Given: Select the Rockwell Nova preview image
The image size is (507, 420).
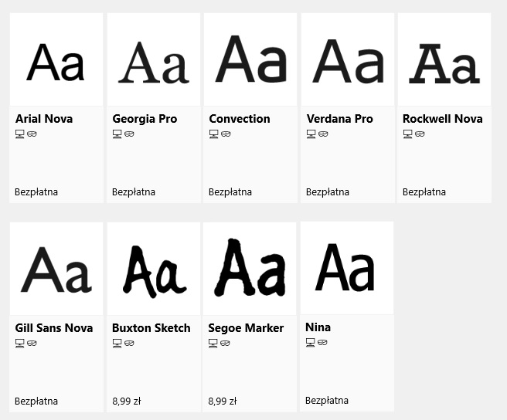Looking at the screenshot, I should (x=444, y=60).
